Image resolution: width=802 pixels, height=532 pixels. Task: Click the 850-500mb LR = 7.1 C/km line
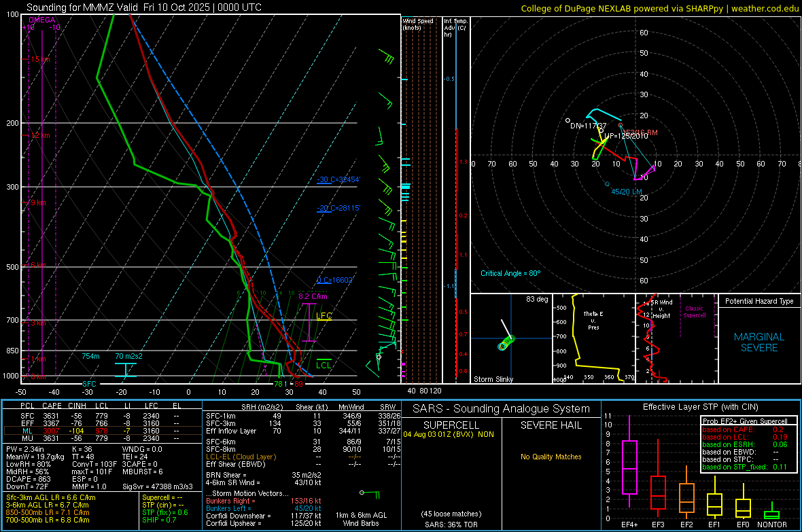(x=48, y=512)
